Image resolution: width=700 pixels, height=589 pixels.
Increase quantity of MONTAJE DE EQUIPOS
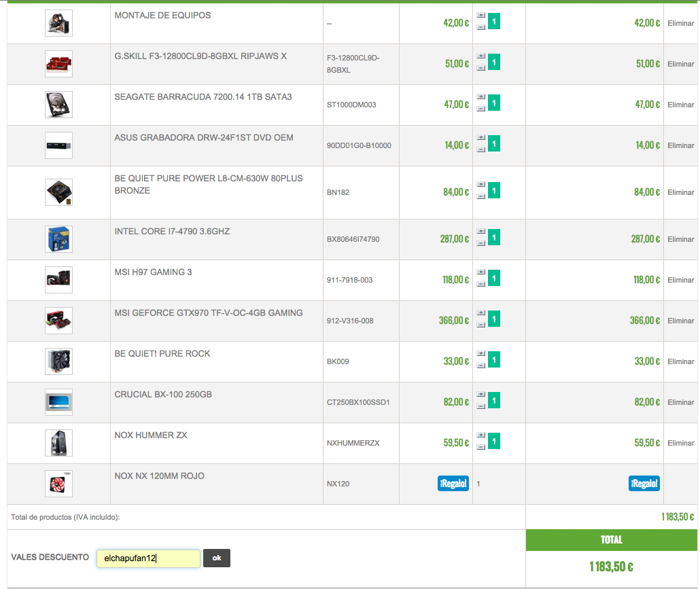480,15
